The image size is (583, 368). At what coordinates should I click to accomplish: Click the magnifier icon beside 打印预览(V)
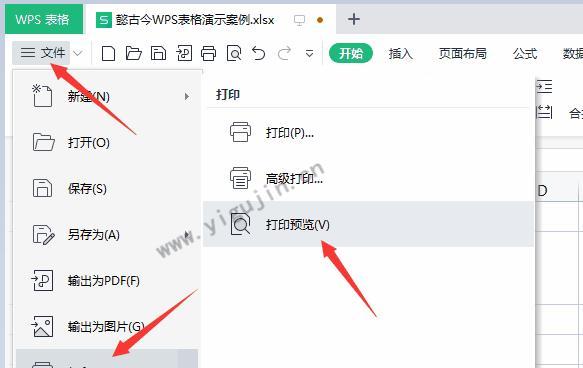pyautogui.click(x=240, y=224)
